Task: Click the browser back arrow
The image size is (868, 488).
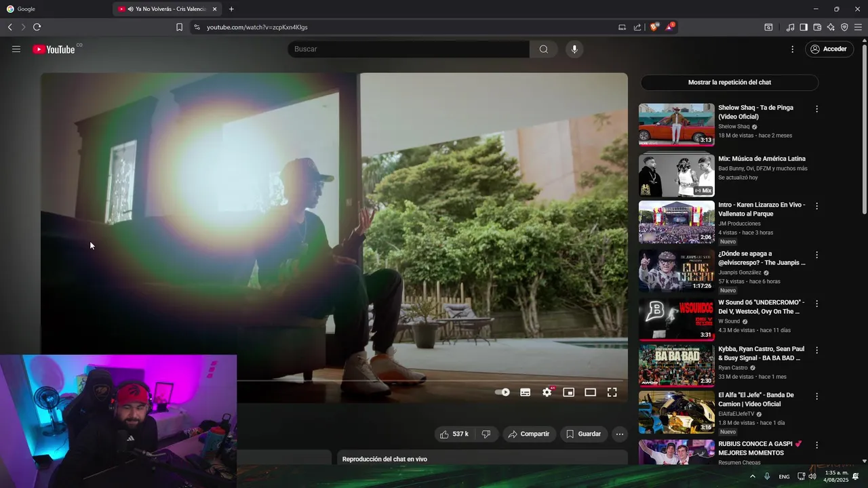Action: pyautogui.click(x=9, y=27)
